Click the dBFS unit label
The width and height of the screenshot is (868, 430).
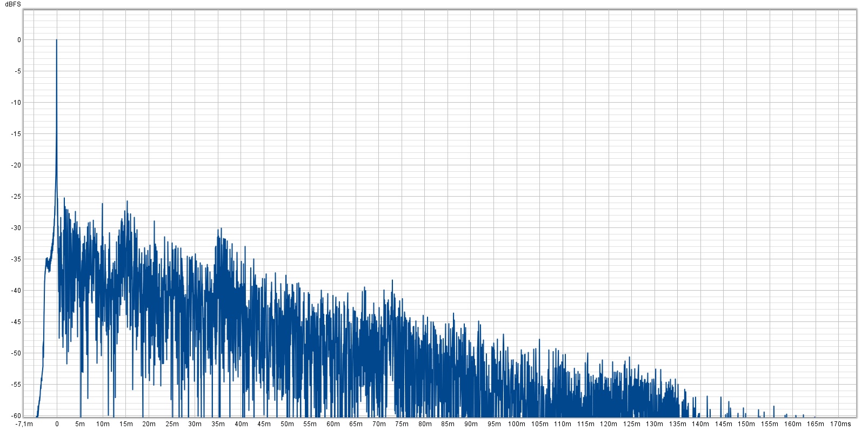pos(13,4)
